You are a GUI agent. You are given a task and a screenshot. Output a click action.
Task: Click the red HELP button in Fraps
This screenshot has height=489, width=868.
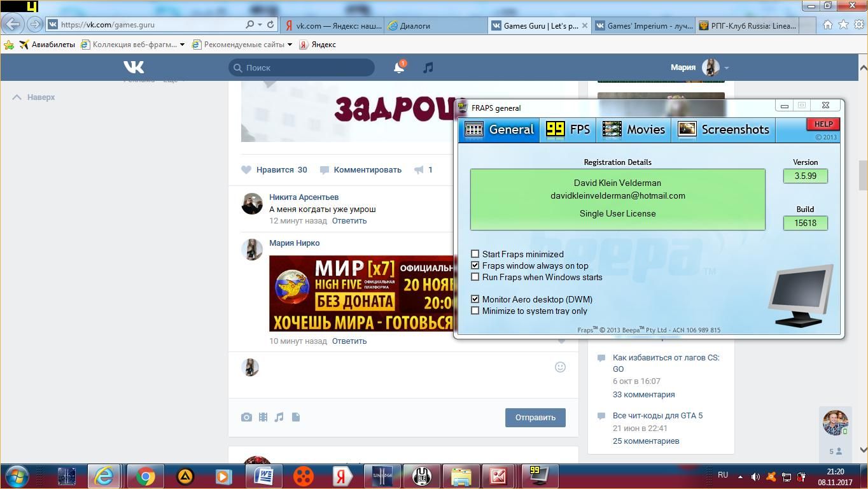(x=823, y=124)
